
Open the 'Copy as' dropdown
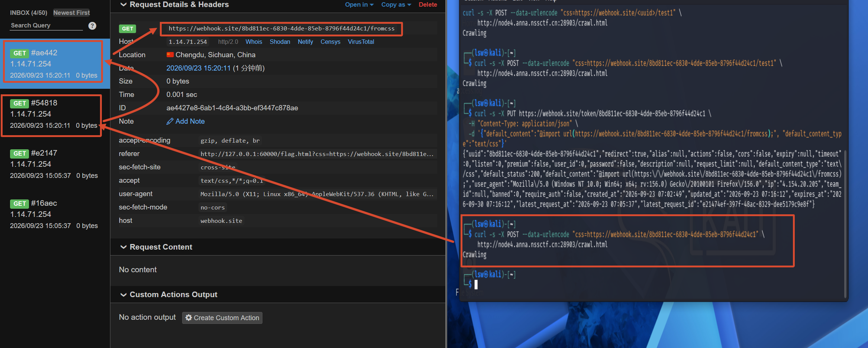pos(396,4)
